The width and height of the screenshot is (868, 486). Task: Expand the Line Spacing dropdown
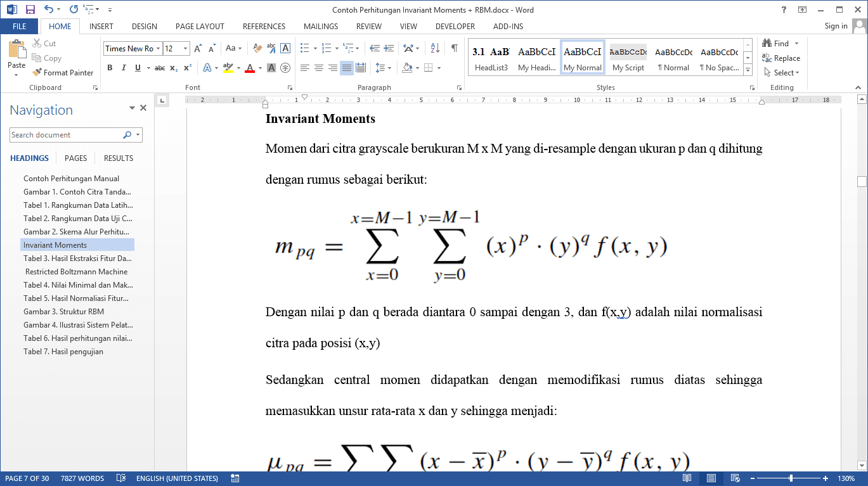(389, 68)
